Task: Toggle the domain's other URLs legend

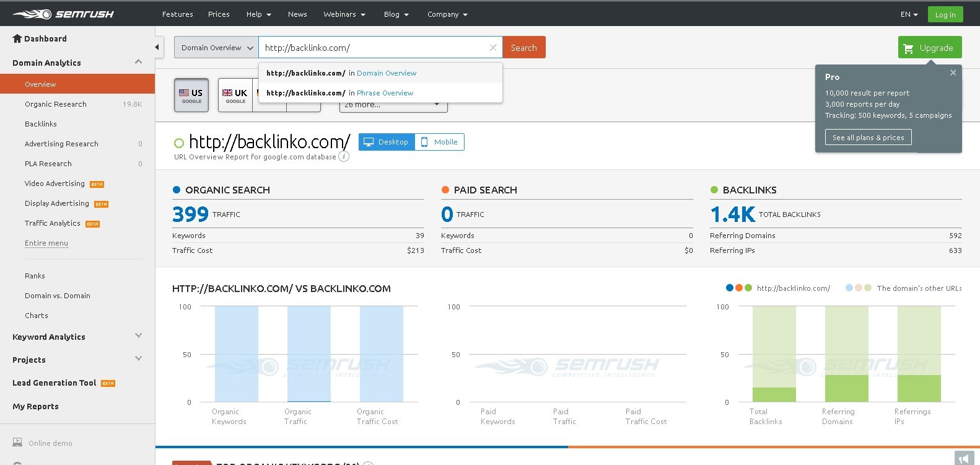Action: [x=903, y=288]
